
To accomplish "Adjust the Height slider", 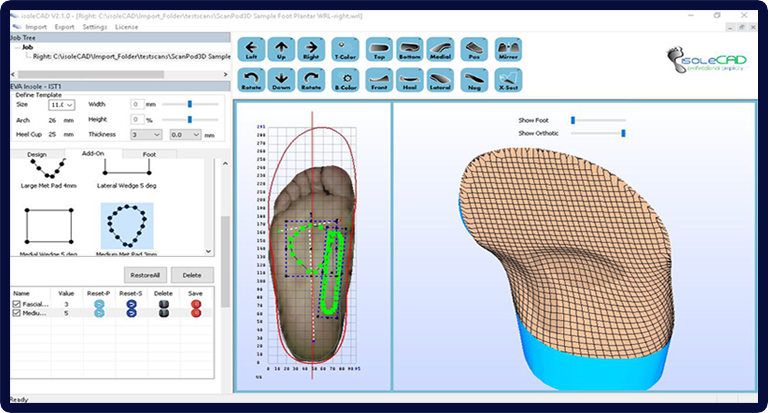I will 190,119.
